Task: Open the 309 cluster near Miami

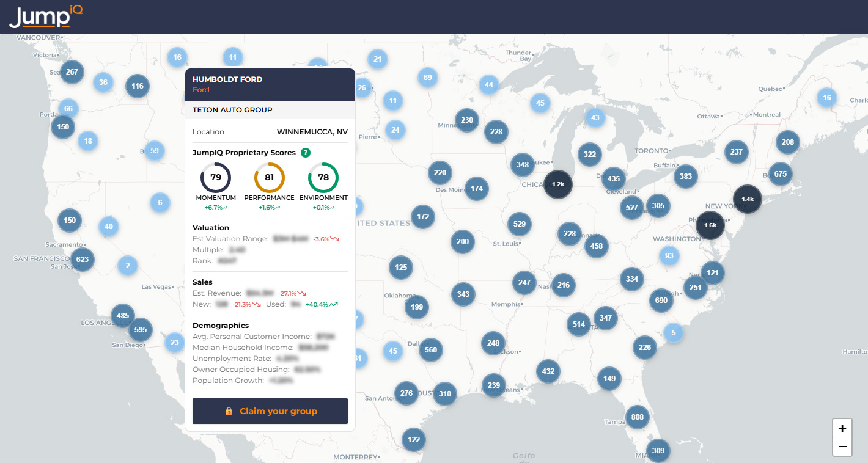Action: 658,451
